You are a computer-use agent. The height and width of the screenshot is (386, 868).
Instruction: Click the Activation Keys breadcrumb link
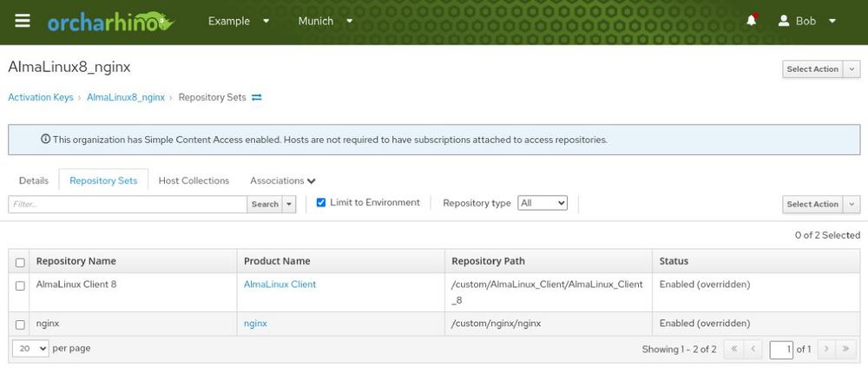[x=41, y=98]
